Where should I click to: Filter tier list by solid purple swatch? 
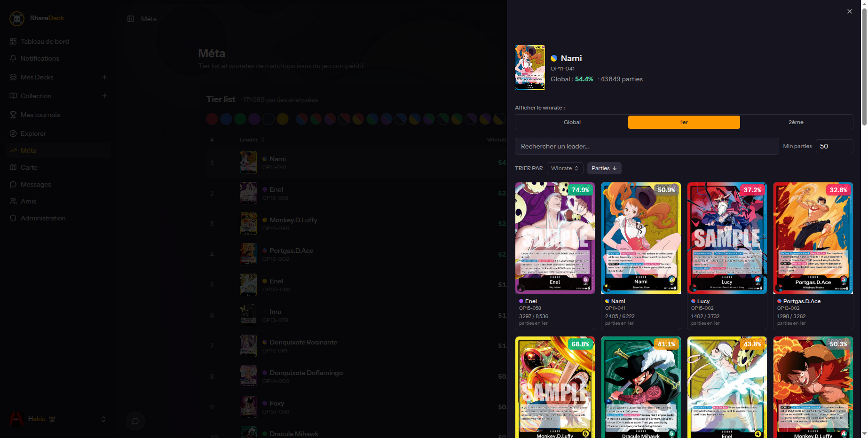click(254, 119)
